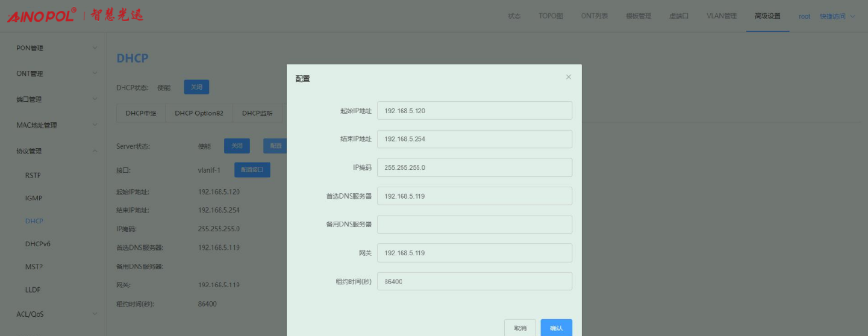Image resolution: width=868 pixels, height=336 pixels.
Task: Click the 配置接口 button
Action: [x=252, y=170]
